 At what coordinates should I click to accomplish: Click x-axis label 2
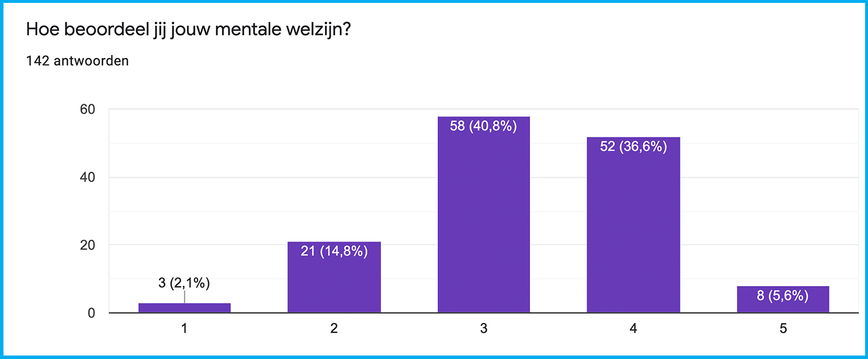tap(334, 328)
